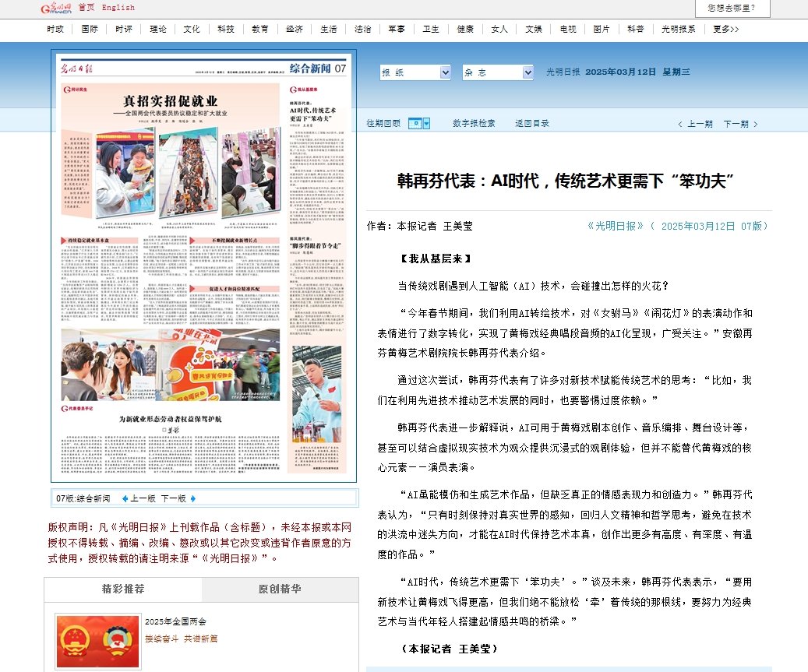Open the calendar icon beside 往期回顾
Screen dimensions: 808x672
(415, 123)
